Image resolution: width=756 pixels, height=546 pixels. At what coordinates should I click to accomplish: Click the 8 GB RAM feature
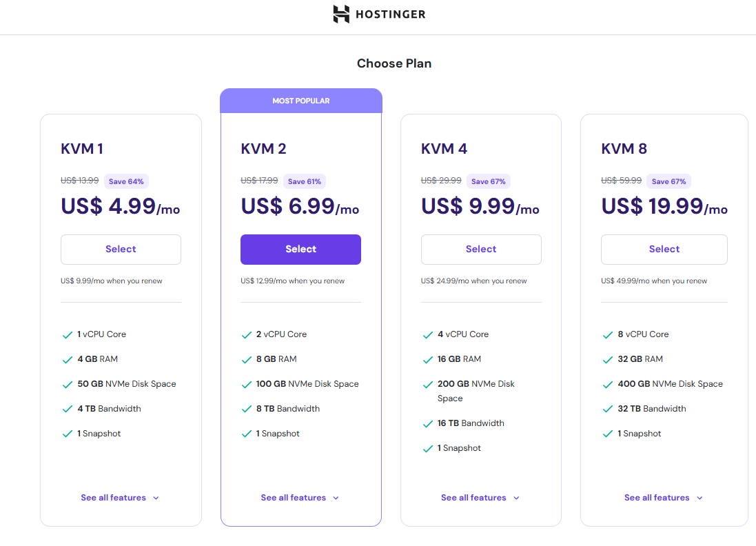click(277, 359)
